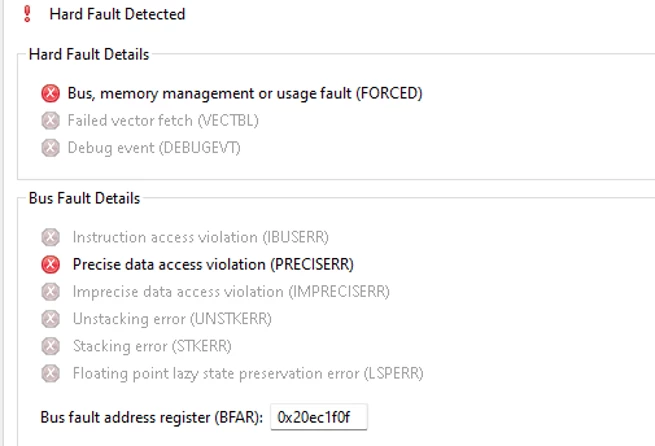The height and width of the screenshot is (446, 655).
Task: Select the Precise data access violation text
Action: (169, 264)
